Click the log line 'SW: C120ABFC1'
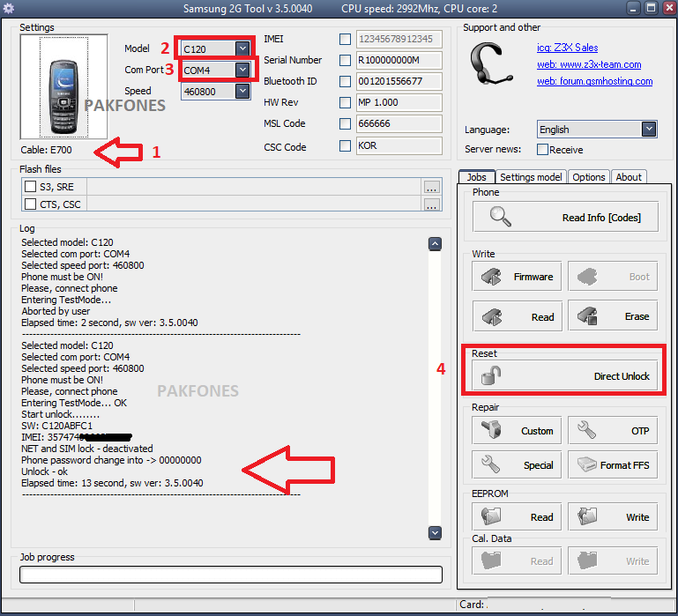 pos(57,426)
